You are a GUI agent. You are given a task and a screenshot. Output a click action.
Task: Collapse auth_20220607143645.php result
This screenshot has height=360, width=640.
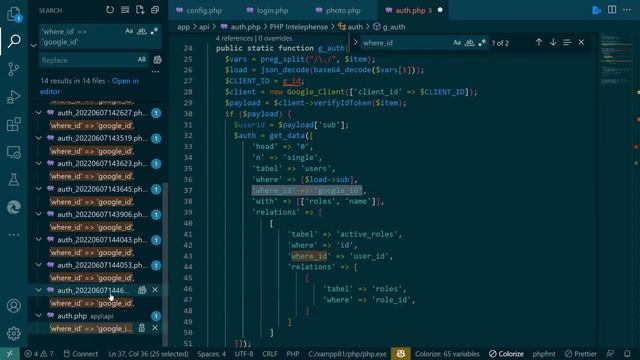tap(38, 189)
